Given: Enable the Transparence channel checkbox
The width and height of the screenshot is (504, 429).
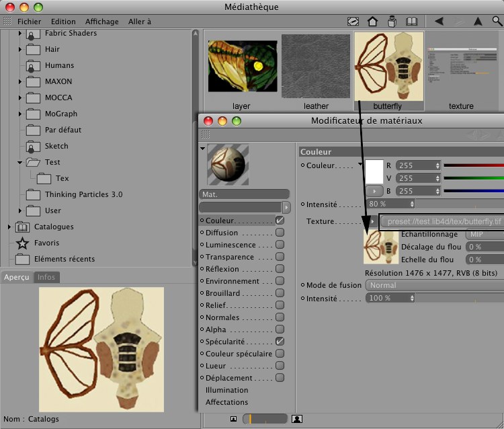Looking at the screenshot, I should pyautogui.click(x=280, y=257).
